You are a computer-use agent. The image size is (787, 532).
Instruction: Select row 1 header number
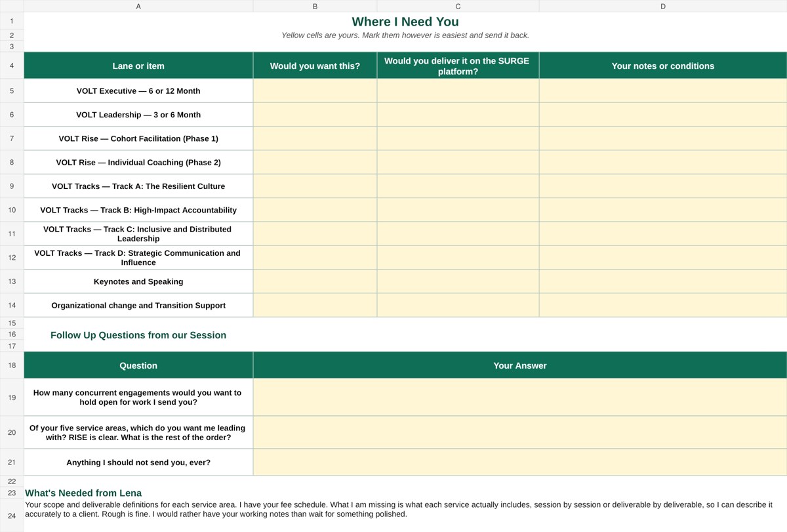click(x=12, y=21)
